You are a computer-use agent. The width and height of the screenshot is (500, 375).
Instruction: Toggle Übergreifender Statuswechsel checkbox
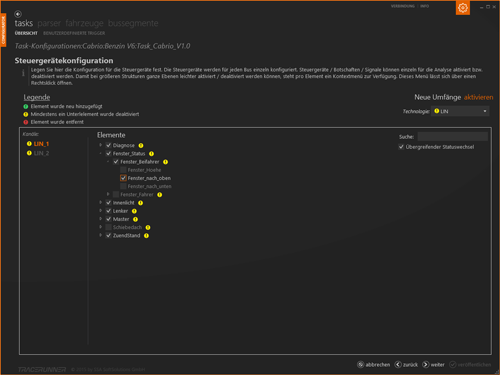401,147
